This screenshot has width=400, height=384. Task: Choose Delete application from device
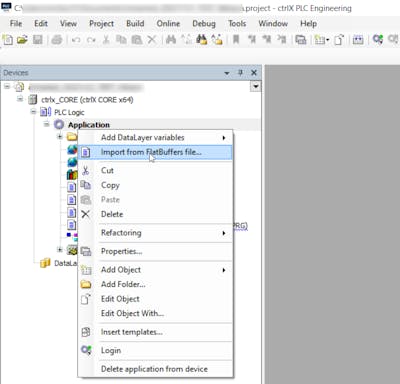coord(155,369)
